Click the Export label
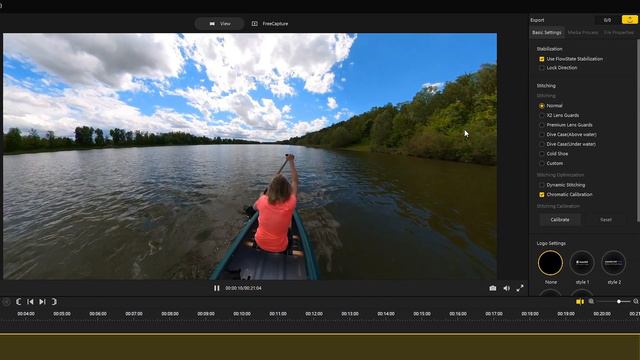 [537, 20]
